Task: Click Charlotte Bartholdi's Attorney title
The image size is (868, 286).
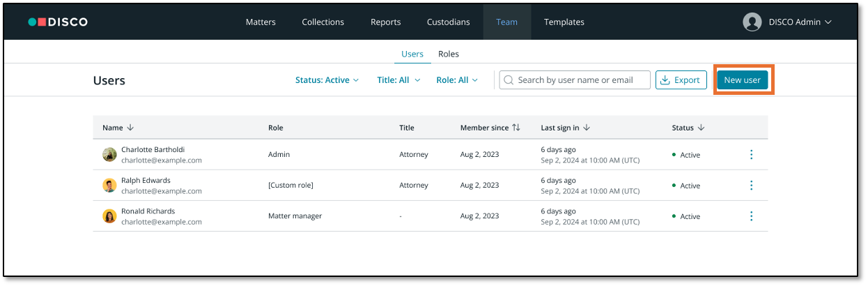Action: pos(414,155)
